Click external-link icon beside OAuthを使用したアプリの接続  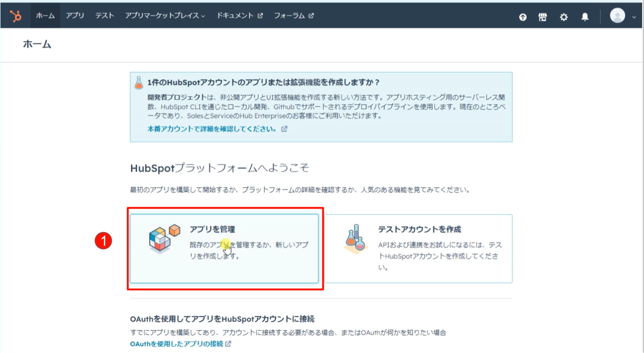pyautogui.click(x=228, y=344)
